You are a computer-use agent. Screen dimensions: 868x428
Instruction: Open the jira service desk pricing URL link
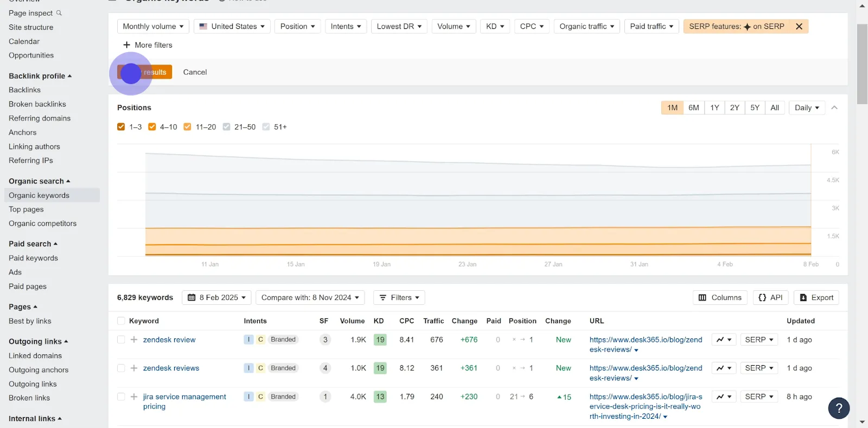pyautogui.click(x=646, y=406)
